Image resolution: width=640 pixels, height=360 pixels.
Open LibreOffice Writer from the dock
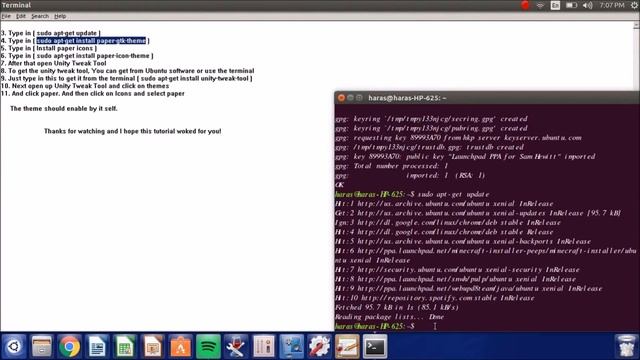pos(97,347)
